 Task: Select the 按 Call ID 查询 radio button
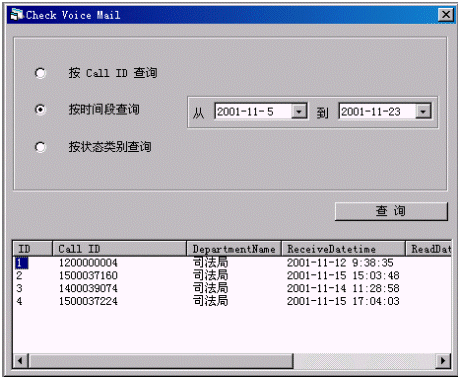(x=40, y=73)
